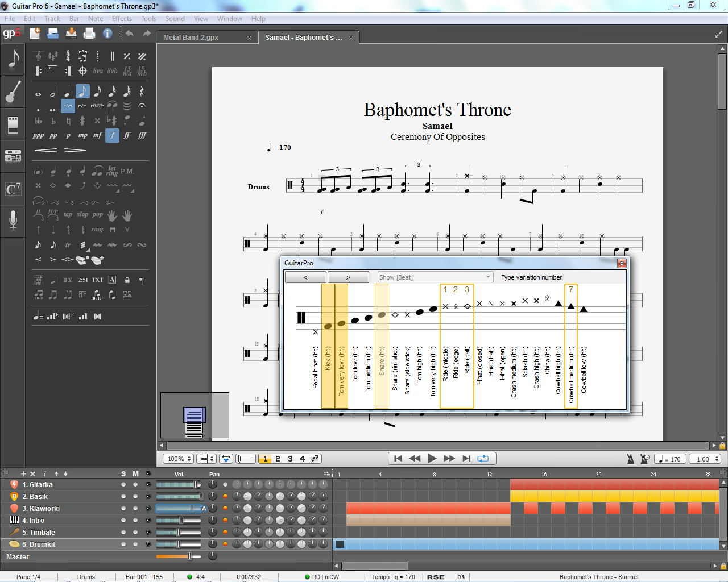Click the next '>' button in dialog
The image size is (728, 582).
pyautogui.click(x=348, y=277)
